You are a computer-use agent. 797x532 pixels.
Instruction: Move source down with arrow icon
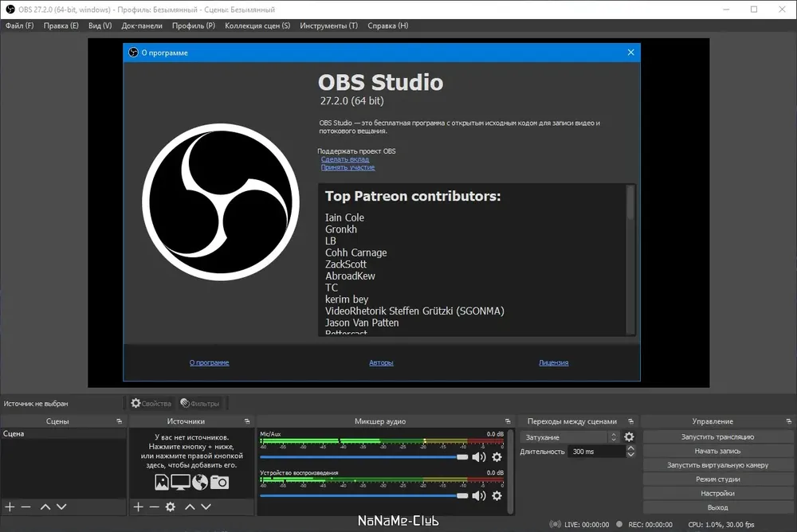(206, 507)
